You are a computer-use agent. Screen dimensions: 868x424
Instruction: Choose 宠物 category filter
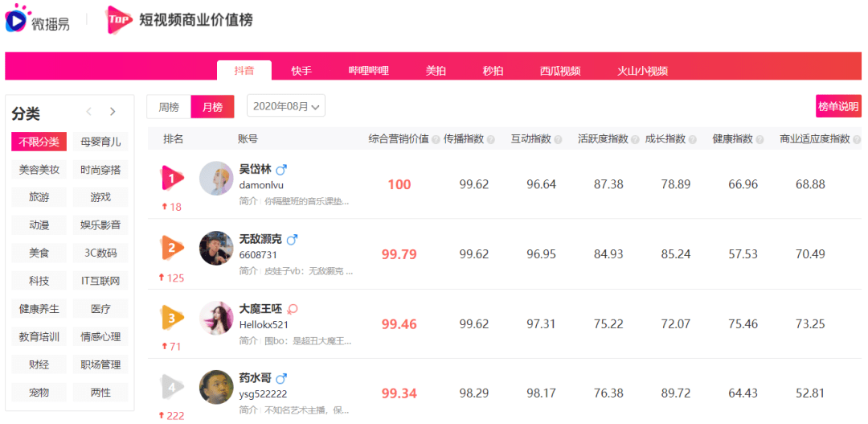coord(39,393)
